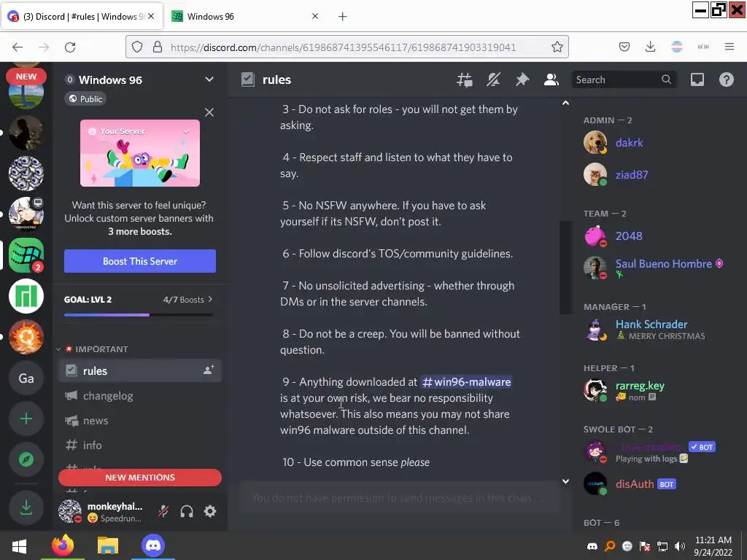Open the Threads icon in channel header
The height and width of the screenshot is (560, 747).
pyautogui.click(x=465, y=79)
